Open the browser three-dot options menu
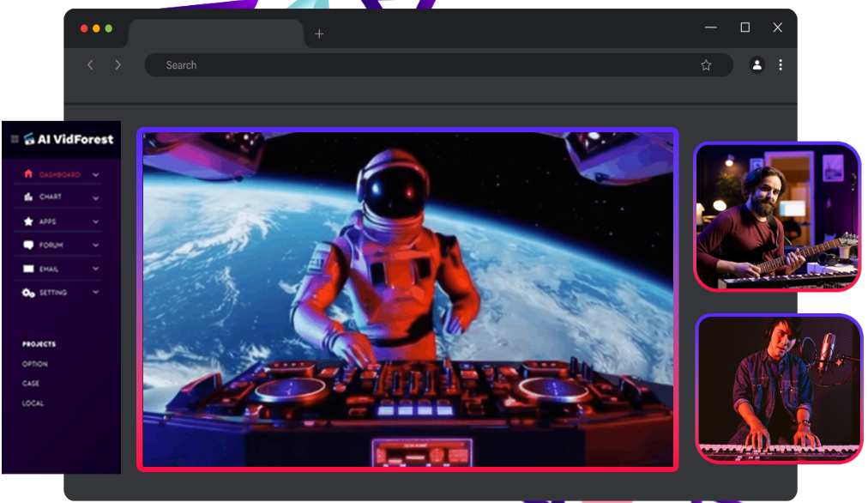Screen dimensions: 868x503 coord(781,65)
